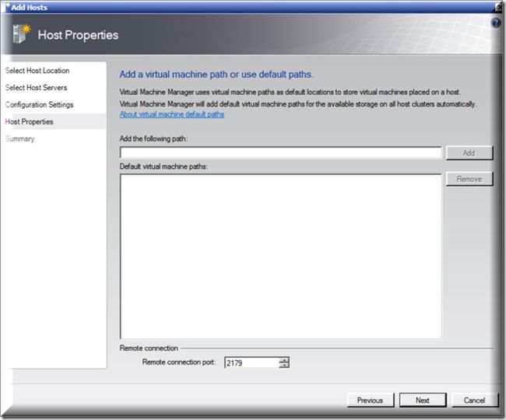Jump to Summary wizard step
The image size is (506, 420).
[x=19, y=139]
